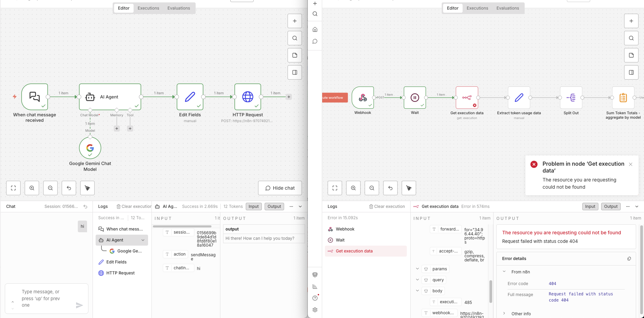Collapse AI Agent row in logs tree
This screenshot has width=644, height=318.
point(143,240)
